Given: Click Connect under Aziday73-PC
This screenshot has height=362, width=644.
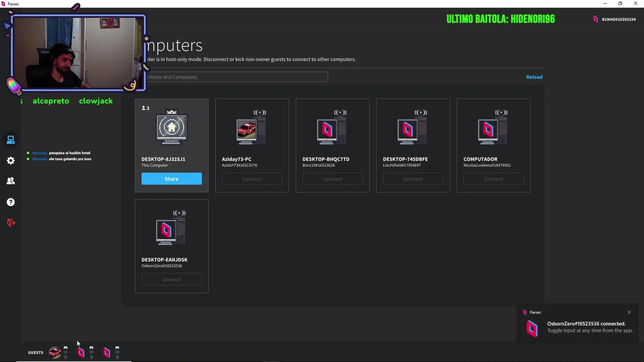Looking at the screenshot, I should 252,179.
